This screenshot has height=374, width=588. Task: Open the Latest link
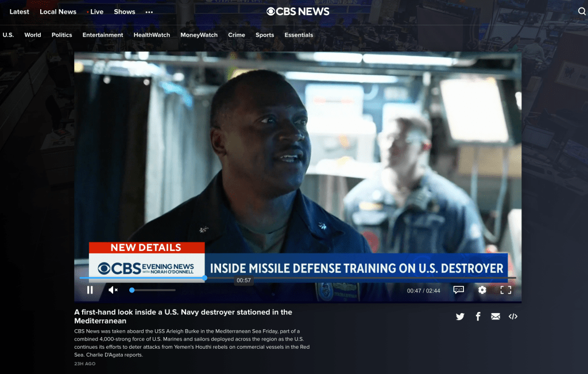20,12
